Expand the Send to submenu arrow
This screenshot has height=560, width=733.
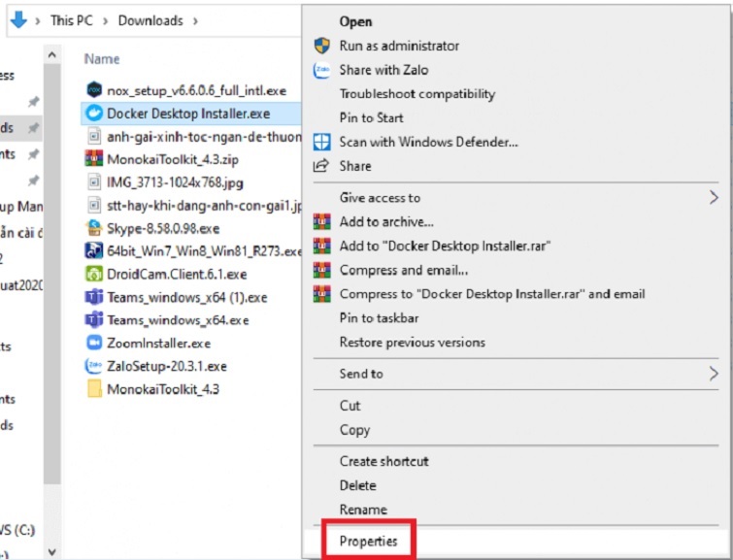point(714,374)
